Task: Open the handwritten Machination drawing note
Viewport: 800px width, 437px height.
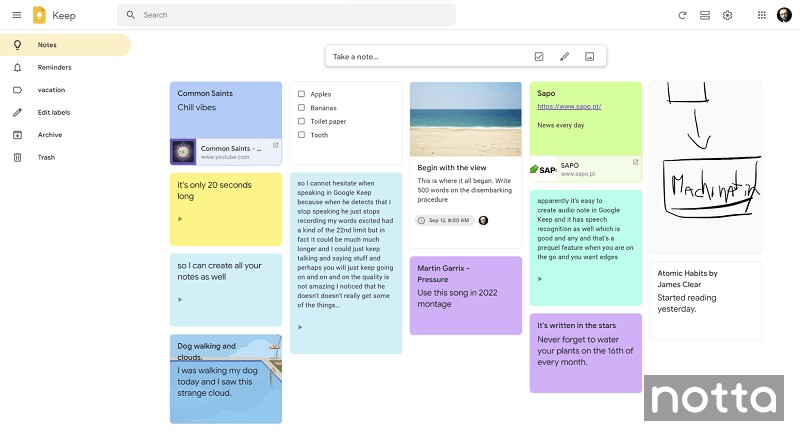Action: pyautogui.click(x=706, y=167)
